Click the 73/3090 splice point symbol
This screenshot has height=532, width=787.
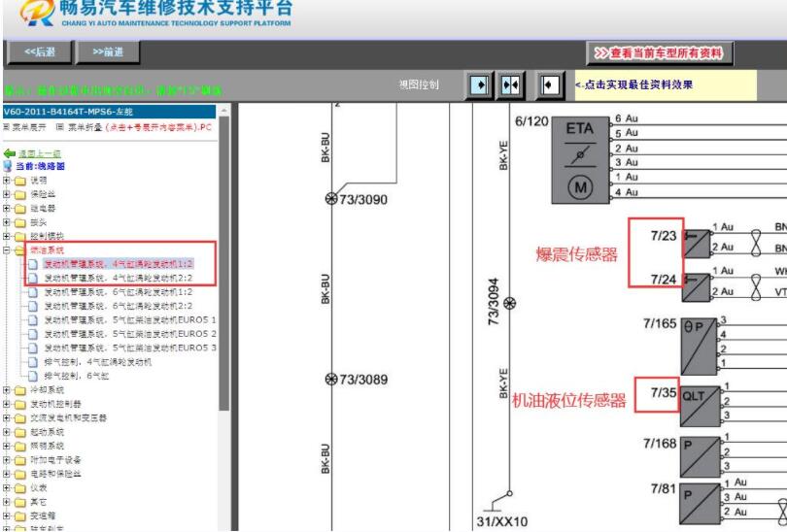pos(331,199)
